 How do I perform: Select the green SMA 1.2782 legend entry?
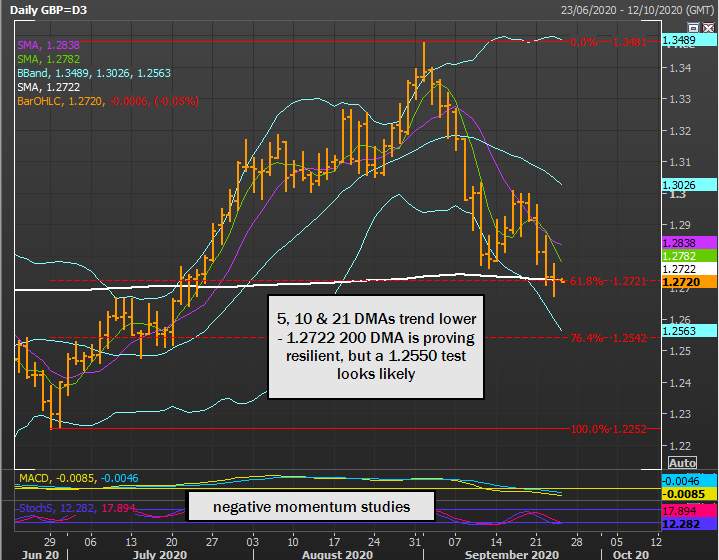click(49, 59)
